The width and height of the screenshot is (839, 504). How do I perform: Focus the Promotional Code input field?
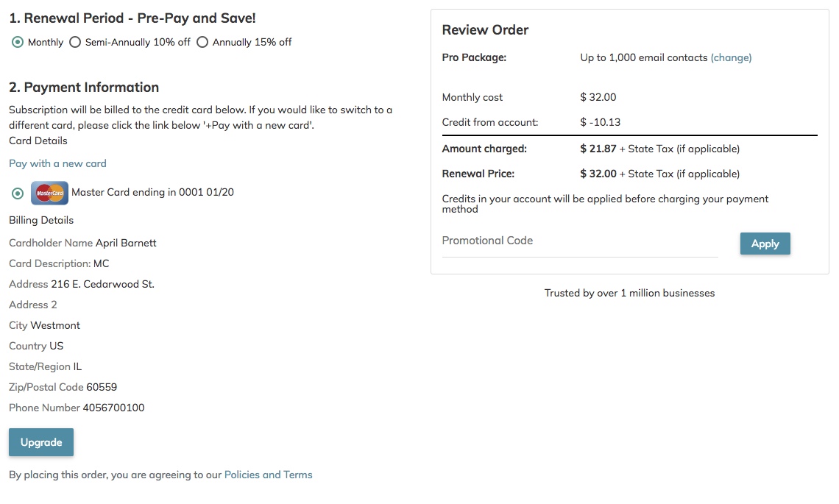click(580, 241)
